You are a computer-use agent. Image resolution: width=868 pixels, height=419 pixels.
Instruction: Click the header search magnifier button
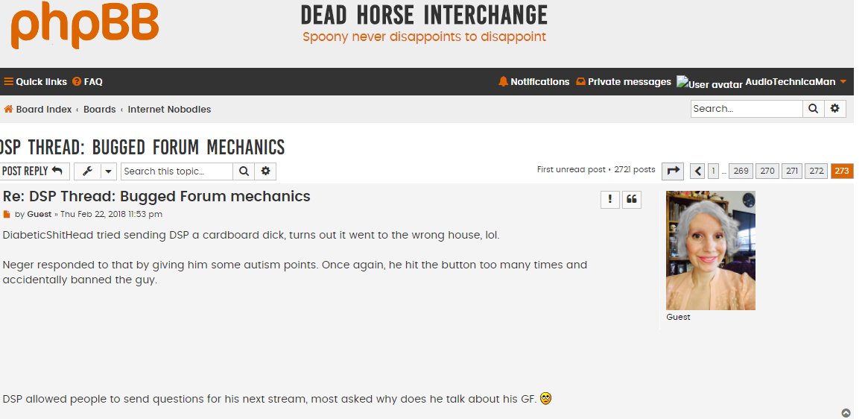click(x=813, y=109)
